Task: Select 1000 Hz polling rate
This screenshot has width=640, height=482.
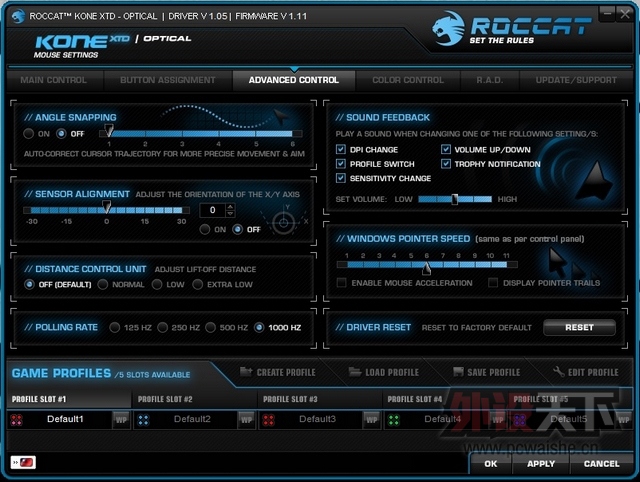Action: pyautogui.click(x=259, y=327)
